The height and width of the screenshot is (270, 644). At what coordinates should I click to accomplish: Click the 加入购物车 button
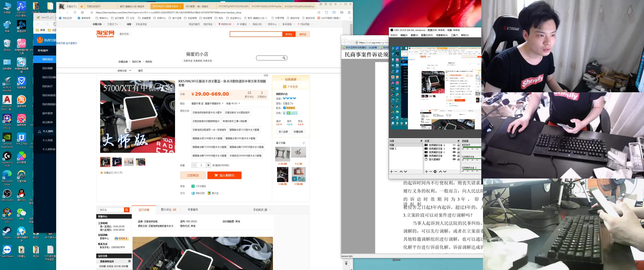pos(224,175)
